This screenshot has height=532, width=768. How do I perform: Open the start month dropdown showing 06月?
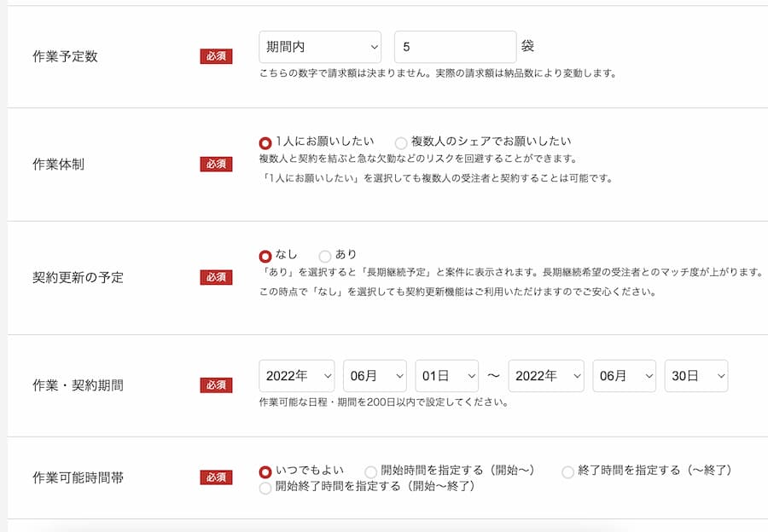tap(375, 375)
